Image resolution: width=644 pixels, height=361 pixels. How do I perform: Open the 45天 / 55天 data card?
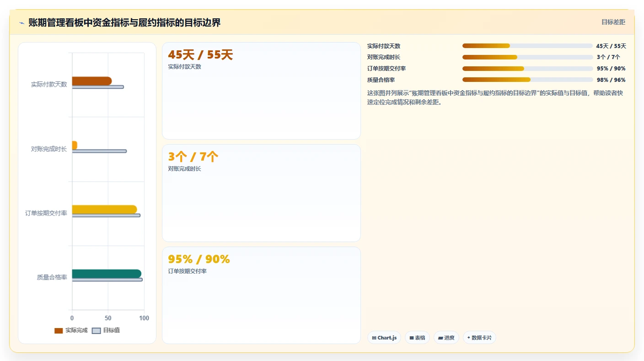261,91
